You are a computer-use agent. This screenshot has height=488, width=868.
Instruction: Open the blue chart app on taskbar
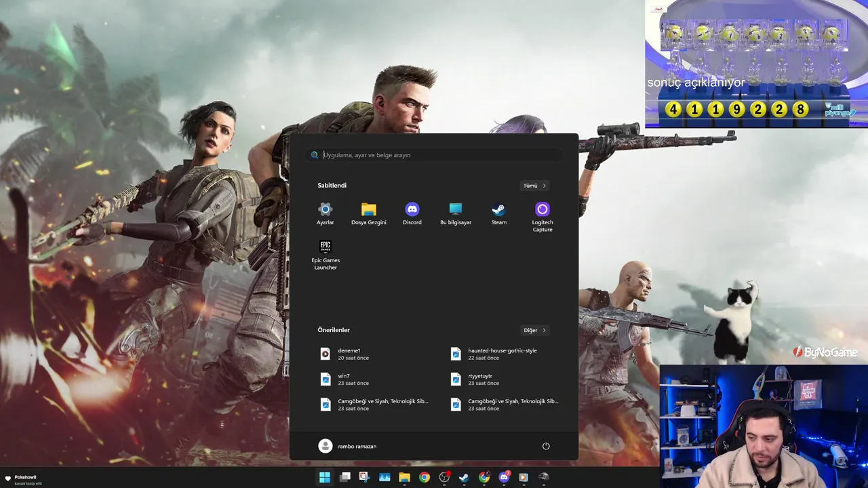(384, 477)
